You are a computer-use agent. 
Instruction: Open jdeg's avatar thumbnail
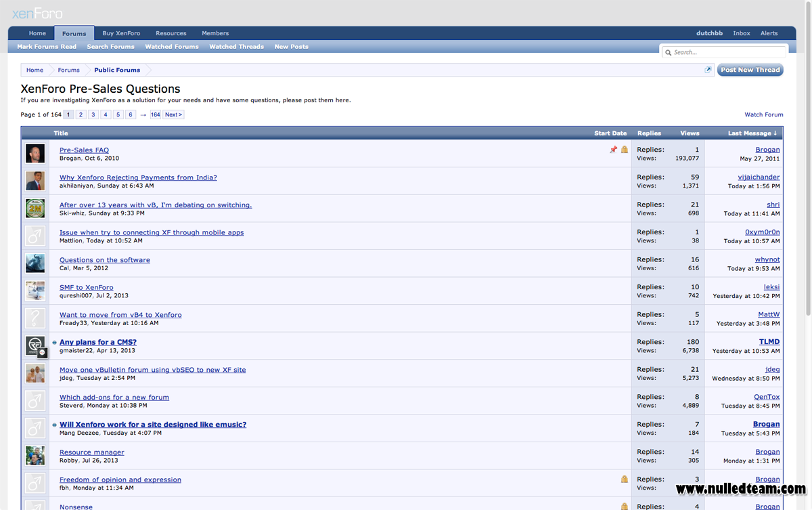pos(35,373)
